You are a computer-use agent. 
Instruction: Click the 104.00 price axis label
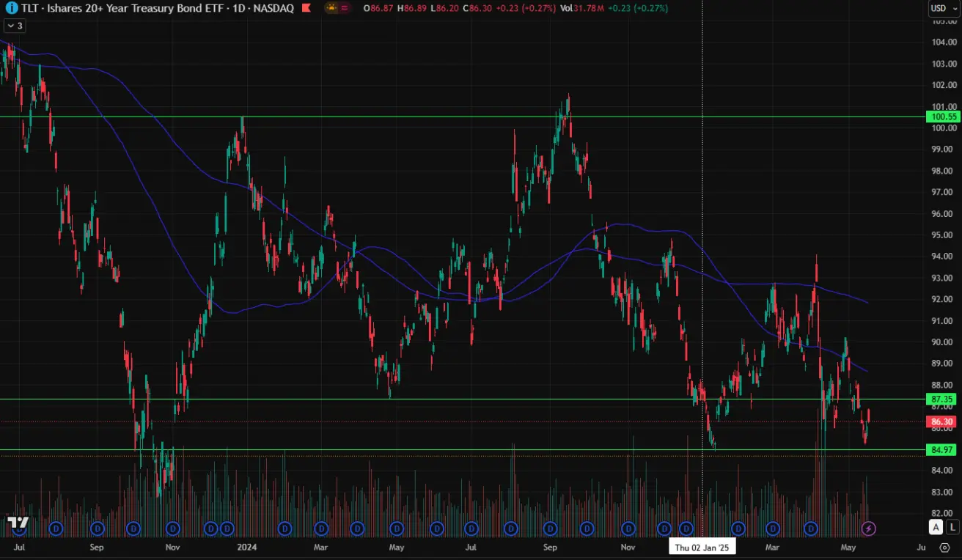coord(943,42)
